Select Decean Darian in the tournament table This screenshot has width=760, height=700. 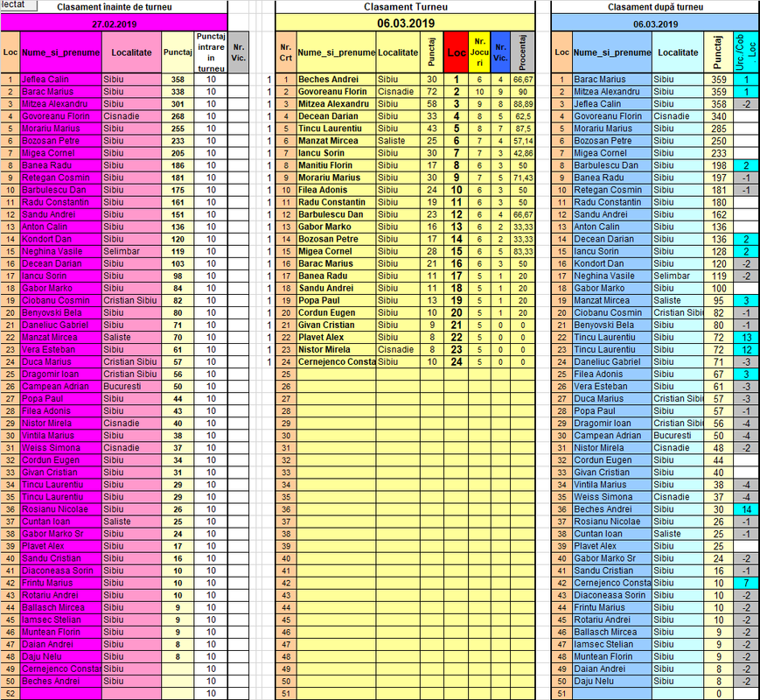point(336,116)
